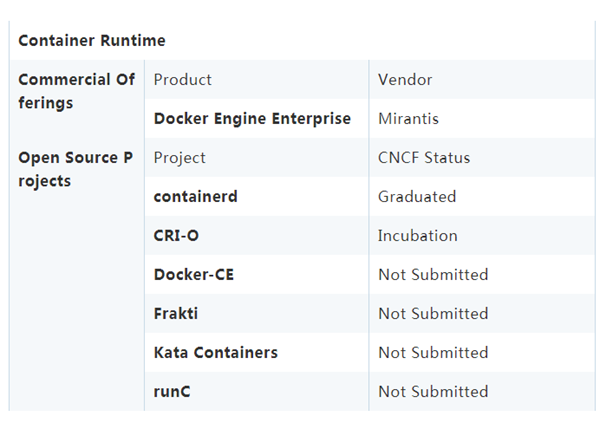Open the Docker Engine Enterprise entry

click(x=252, y=119)
